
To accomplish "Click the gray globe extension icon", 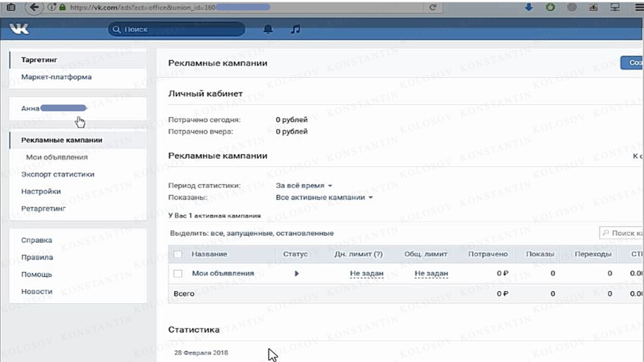I will [572, 7].
